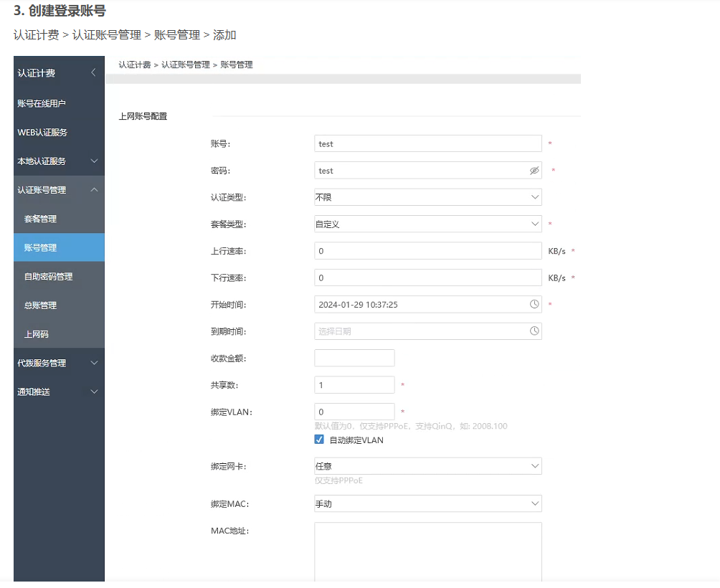Image resolution: width=720 pixels, height=588 pixels.
Task: Click 账号管理 in the panel breadcrumb
Action: pos(237,65)
